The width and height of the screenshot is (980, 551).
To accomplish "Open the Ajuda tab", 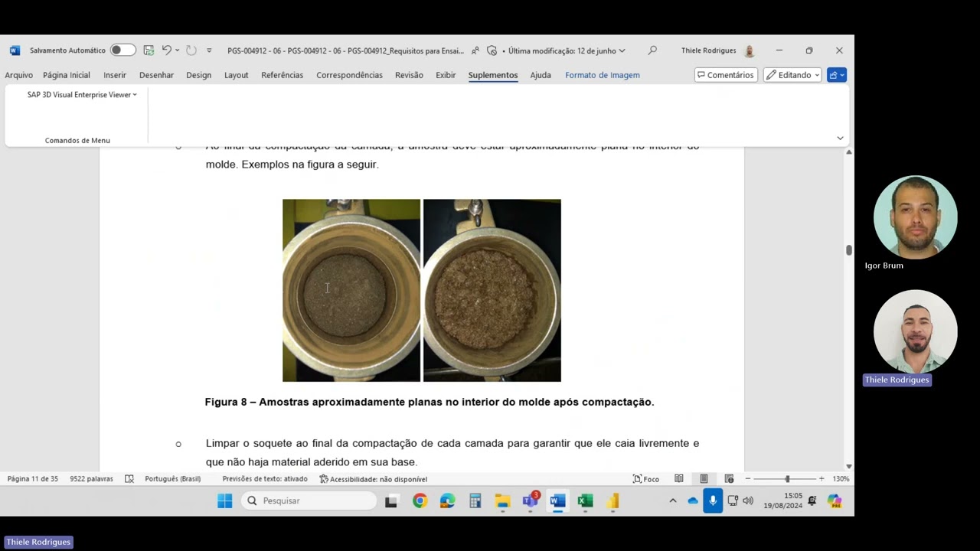I will coord(541,75).
